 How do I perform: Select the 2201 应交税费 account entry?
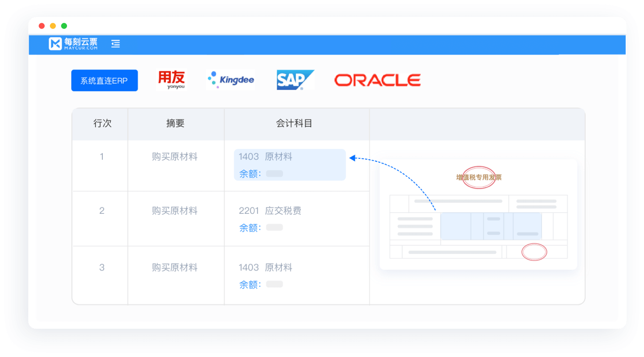pyautogui.click(x=270, y=211)
